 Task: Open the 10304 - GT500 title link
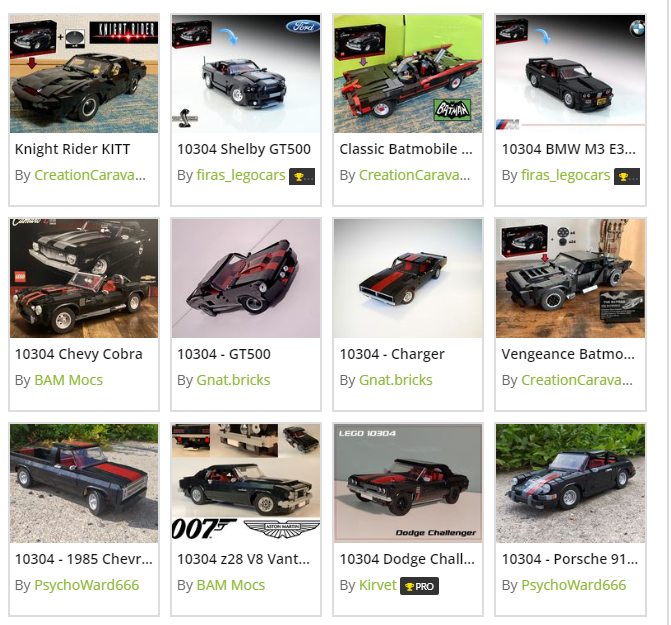point(224,354)
